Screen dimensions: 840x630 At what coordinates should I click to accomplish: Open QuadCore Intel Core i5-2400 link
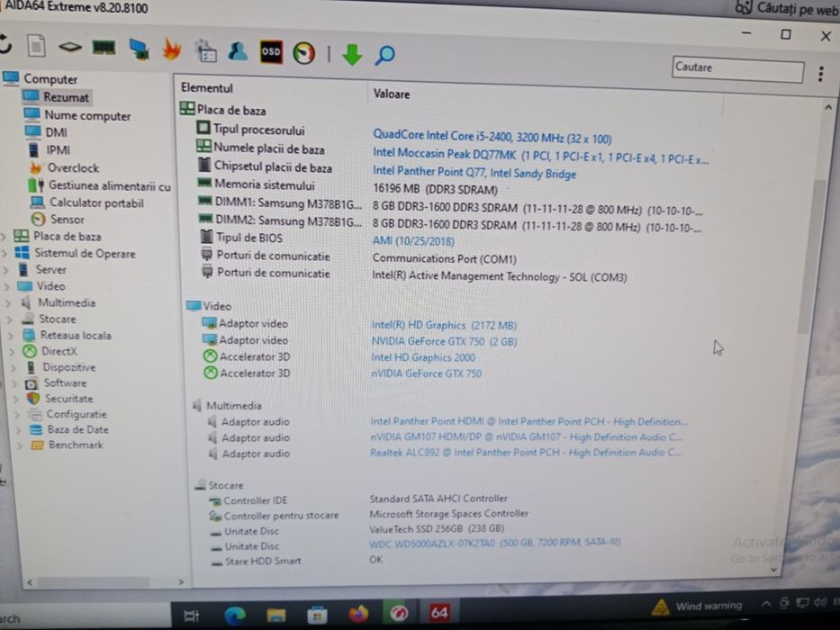point(492,137)
